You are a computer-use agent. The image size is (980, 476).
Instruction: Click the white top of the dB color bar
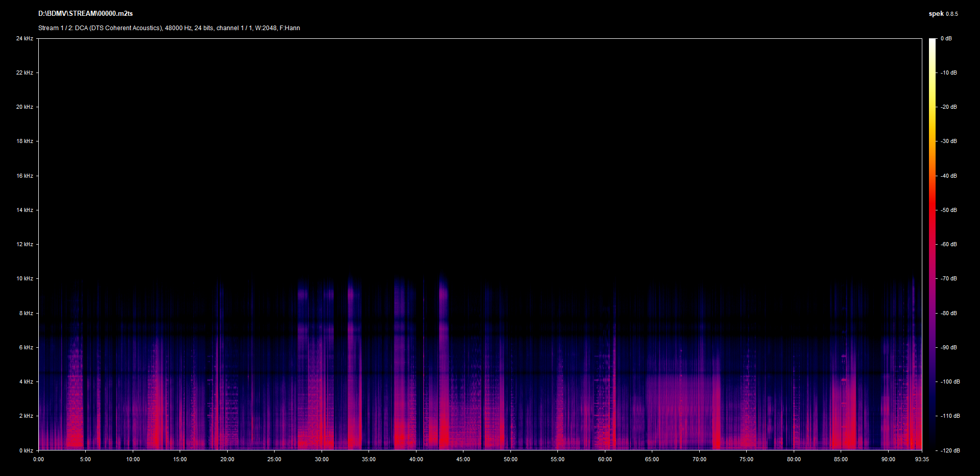click(933, 42)
